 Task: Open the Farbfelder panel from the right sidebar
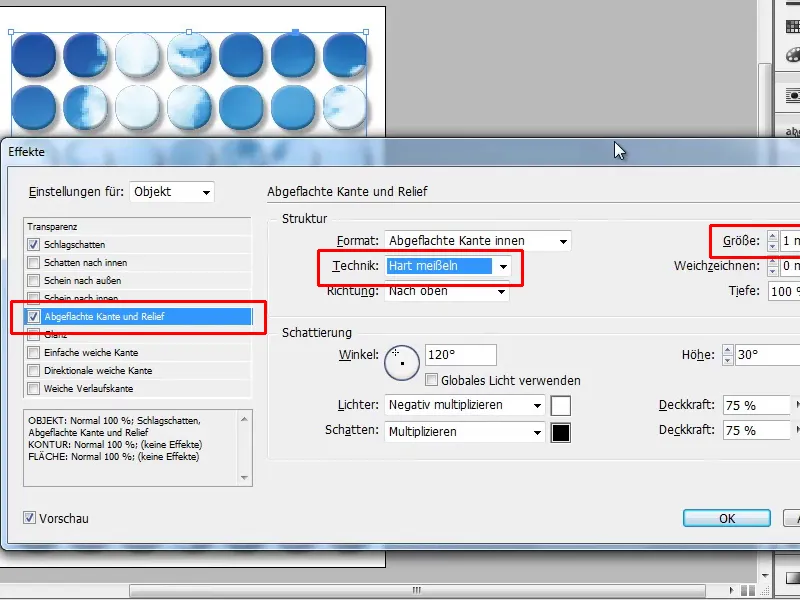click(x=791, y=25)
